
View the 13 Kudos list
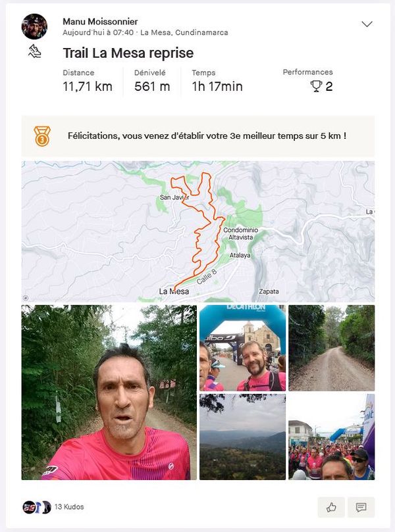[x=69, y=506]
